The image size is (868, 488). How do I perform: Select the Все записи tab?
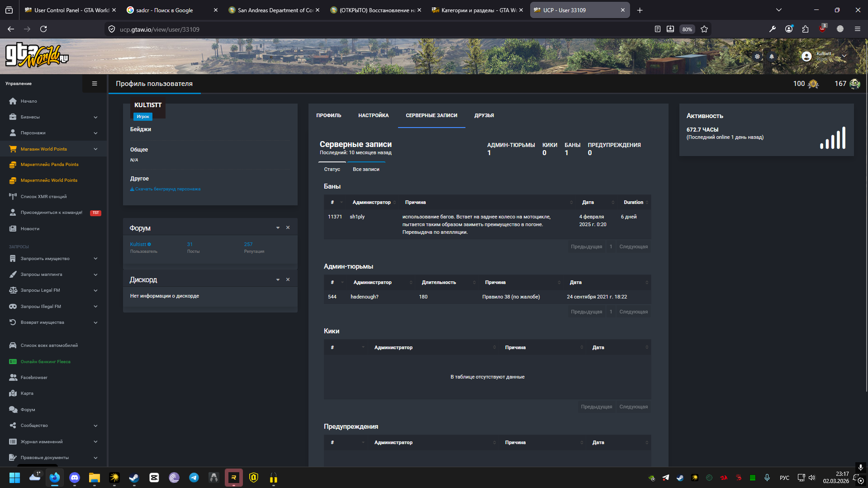[366, 169]
